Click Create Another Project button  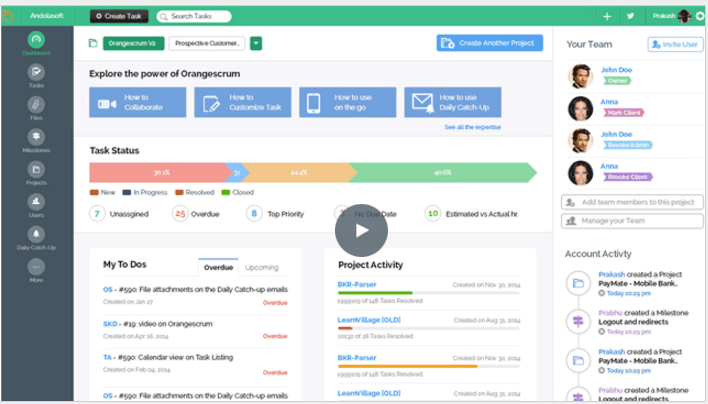click(489, 43)
